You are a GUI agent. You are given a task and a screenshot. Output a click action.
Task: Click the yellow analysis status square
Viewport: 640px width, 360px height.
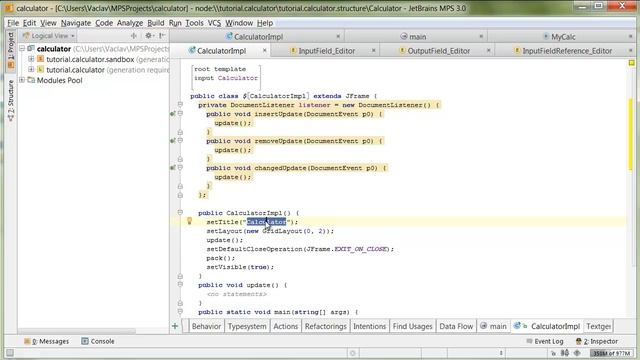pos(631,63)
